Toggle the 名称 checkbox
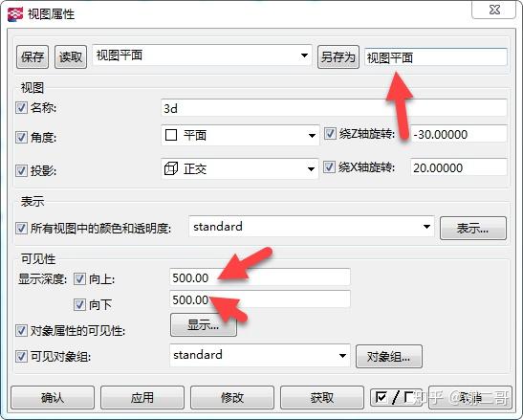 pyautogui.click(x=21, y=107)
